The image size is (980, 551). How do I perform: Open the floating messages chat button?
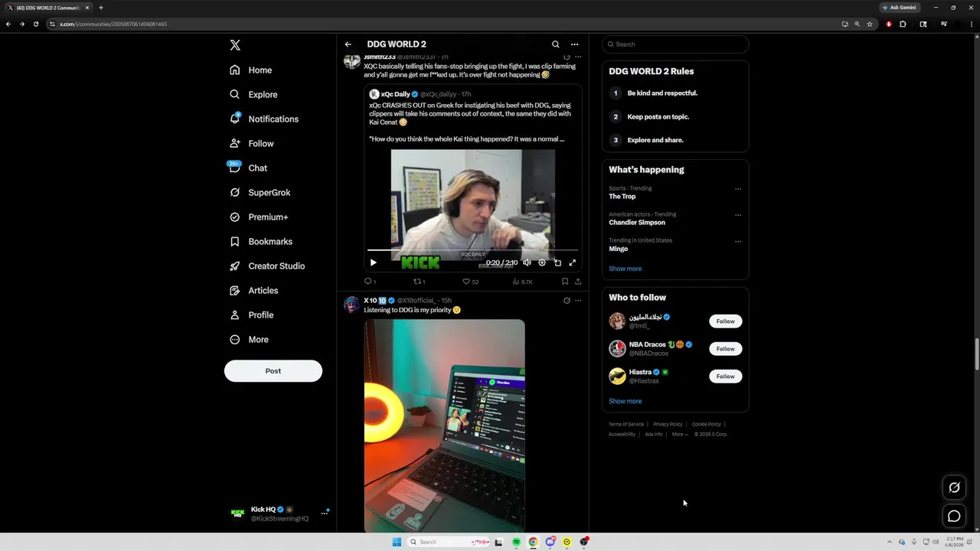[x=954, y=517]
